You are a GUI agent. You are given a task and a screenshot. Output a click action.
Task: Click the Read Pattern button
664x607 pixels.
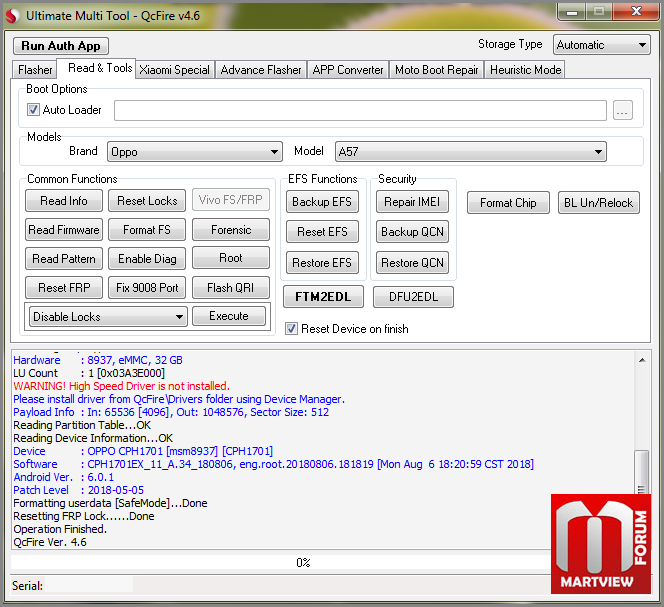pyautogui.click(x=64, y=258)
